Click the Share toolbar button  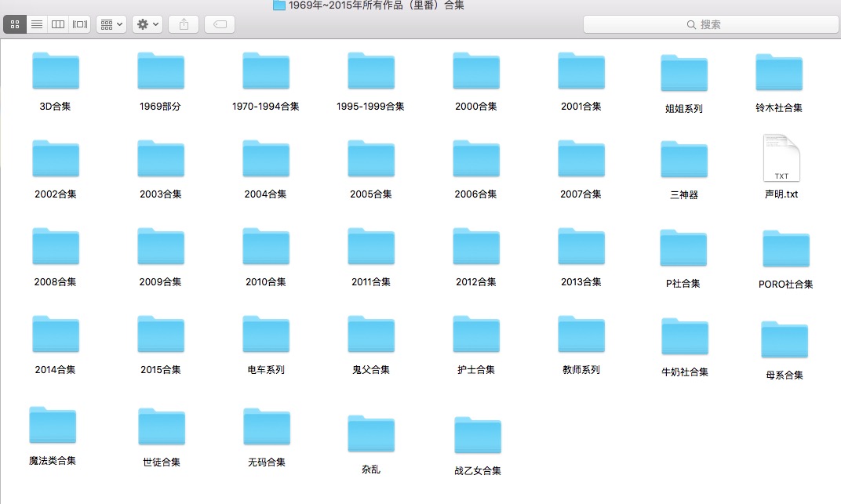point(184,24)
